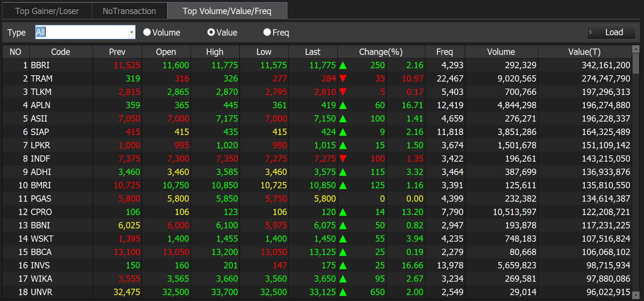The width and height of the screenshot is (644, 301).
Task: Click UNVR's last price 33,125
Action: click(322, 292)
